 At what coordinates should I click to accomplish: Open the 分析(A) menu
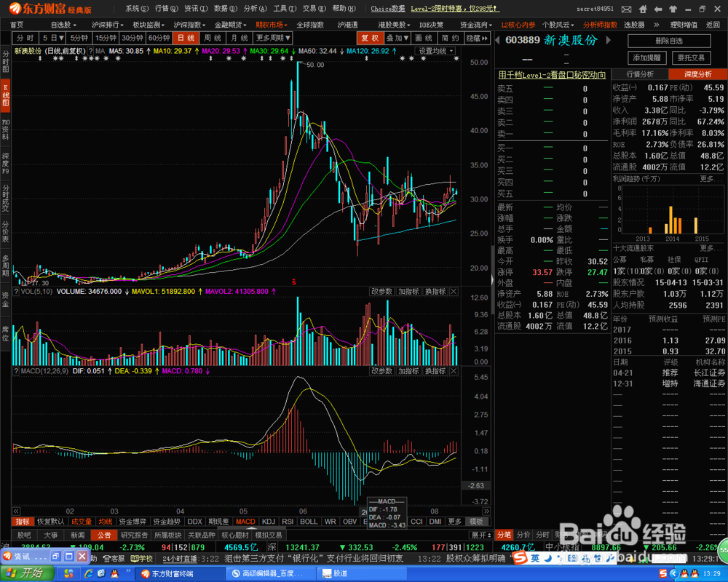pyautogui.click(x=256, y=8)
